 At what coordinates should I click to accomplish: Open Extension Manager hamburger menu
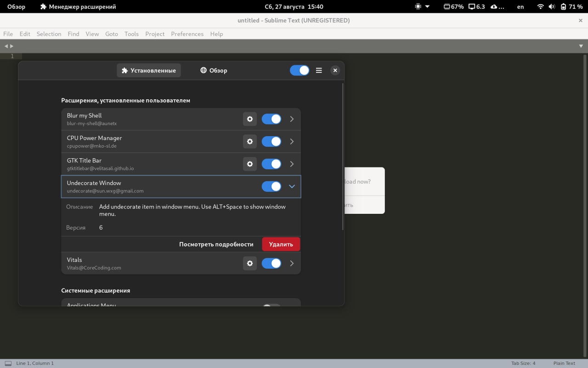(x=319, y=70)
